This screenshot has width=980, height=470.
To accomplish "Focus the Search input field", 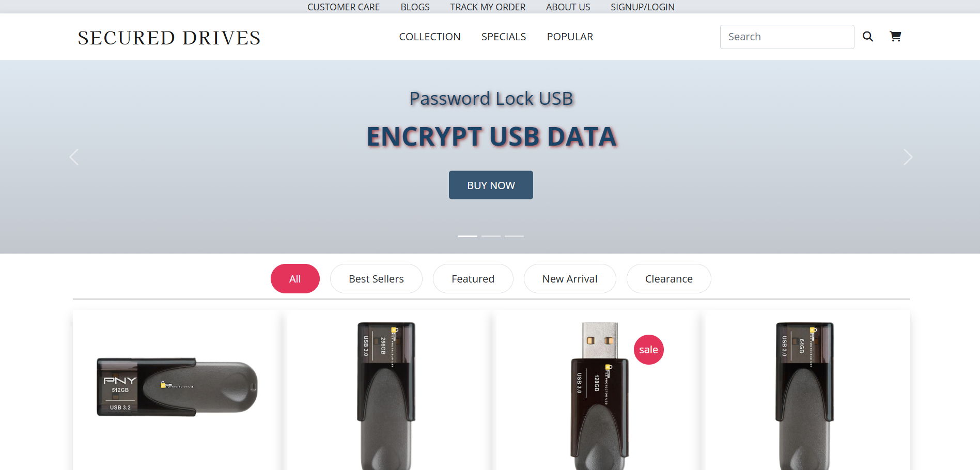I will [x=787, y=37].
